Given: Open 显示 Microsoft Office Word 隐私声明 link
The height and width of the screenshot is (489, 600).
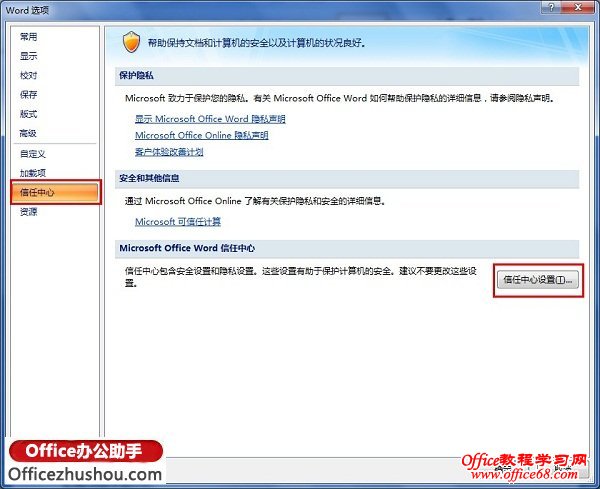Looking at the screenshot, I should click(x=210, y=119).
